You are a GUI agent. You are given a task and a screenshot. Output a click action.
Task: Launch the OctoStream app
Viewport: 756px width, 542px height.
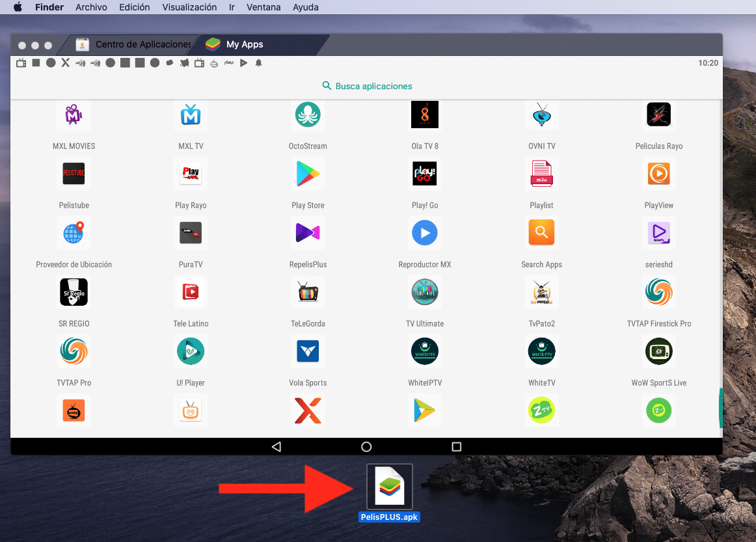click(x=308, y=115)
